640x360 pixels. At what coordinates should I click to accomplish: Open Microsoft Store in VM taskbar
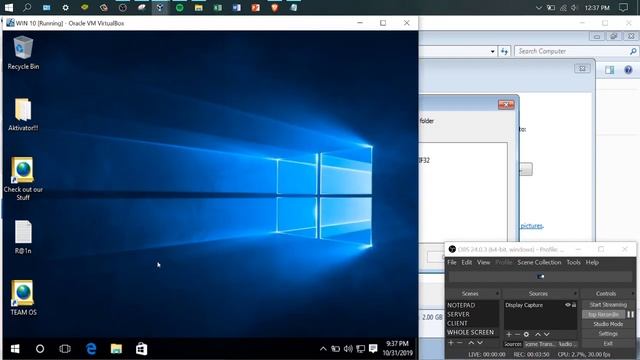pyautogui.click(x=141, y=349)
